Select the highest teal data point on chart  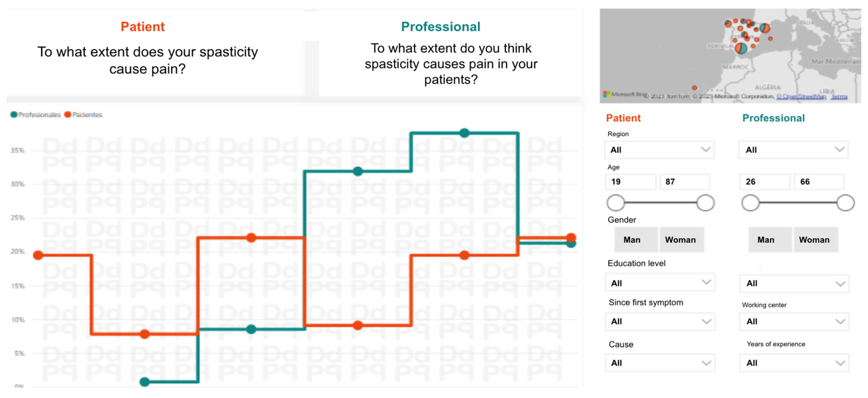[464, 133]
